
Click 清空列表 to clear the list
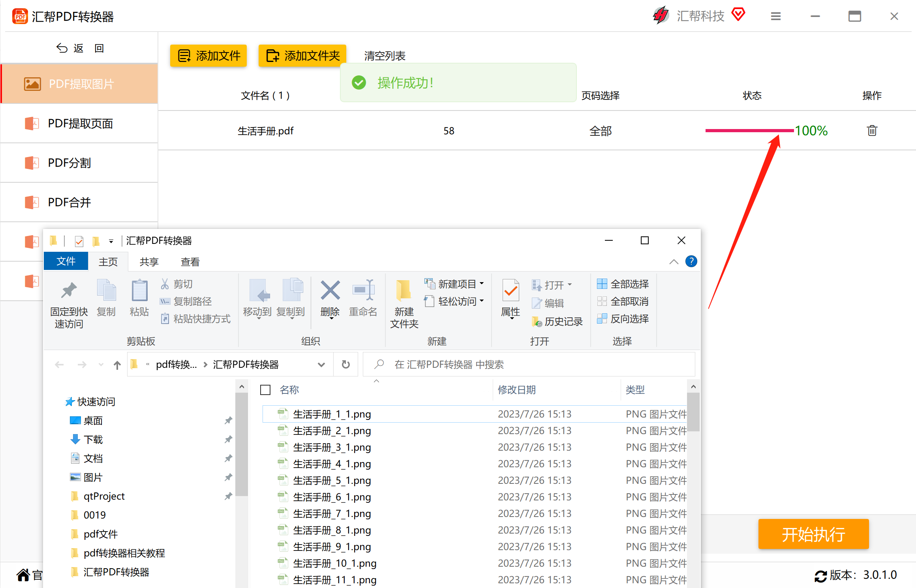[385, 56]
